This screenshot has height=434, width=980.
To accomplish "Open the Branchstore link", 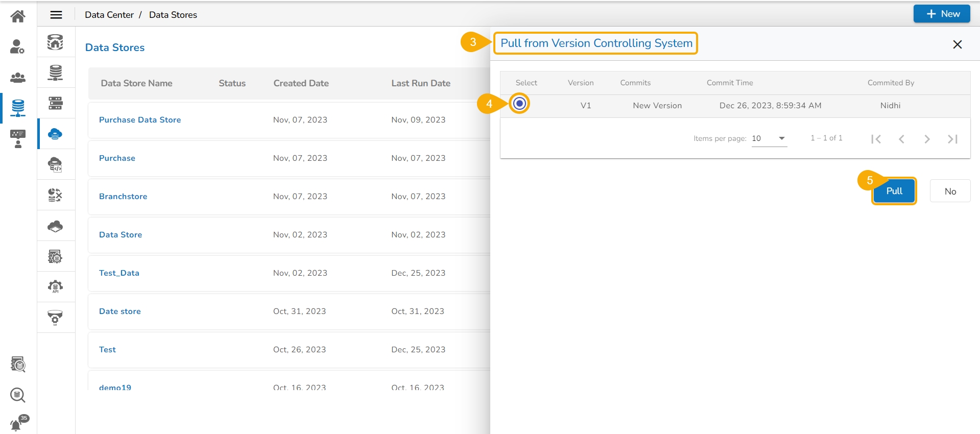I will tap(123, 197).
